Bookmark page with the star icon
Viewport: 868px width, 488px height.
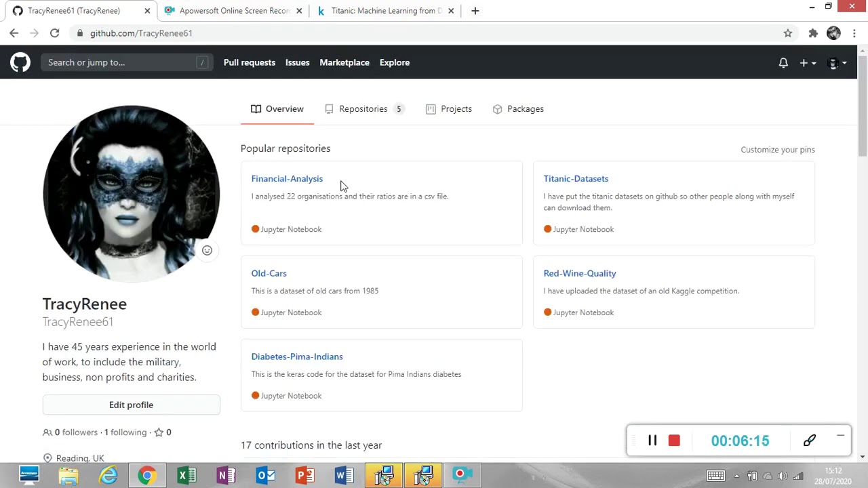tap(788, 33)
